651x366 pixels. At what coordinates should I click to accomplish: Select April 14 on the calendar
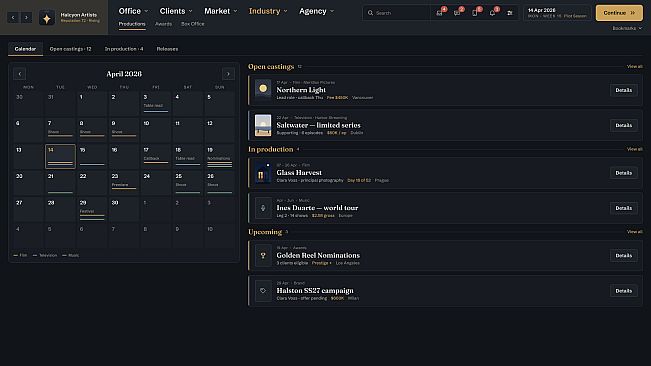[60, 156]
